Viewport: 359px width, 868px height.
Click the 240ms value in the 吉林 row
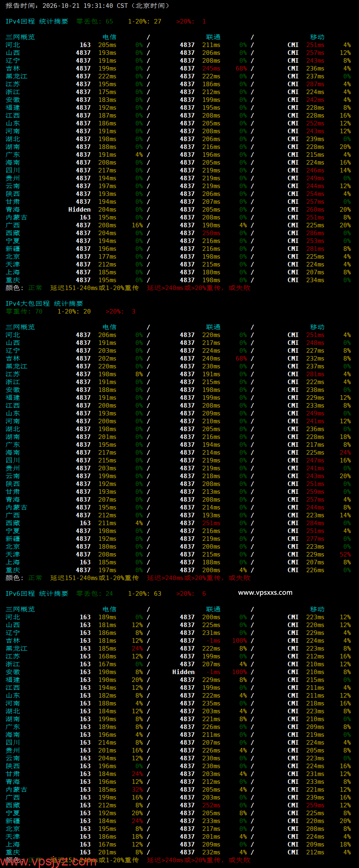(211, 359)
